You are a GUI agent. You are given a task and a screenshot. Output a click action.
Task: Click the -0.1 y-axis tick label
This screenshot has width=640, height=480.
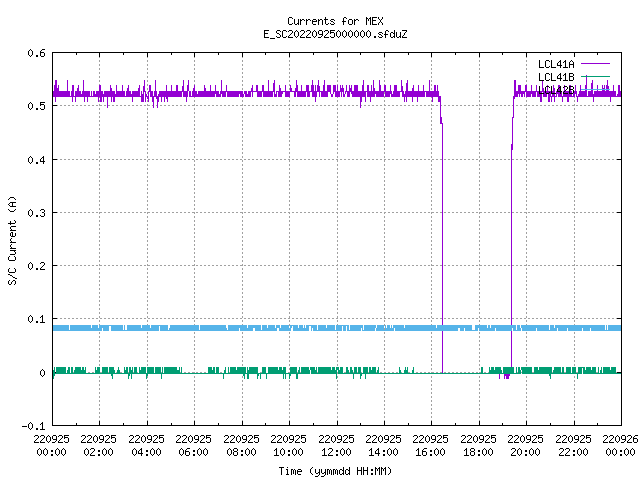click(33, 426)
